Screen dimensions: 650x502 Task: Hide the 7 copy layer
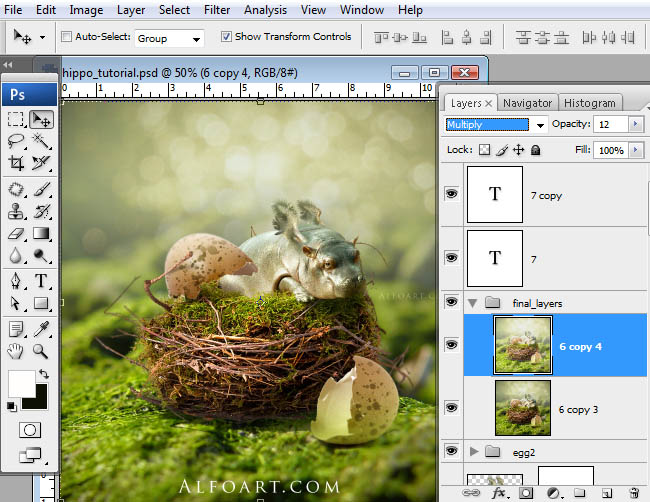point(451,194)
